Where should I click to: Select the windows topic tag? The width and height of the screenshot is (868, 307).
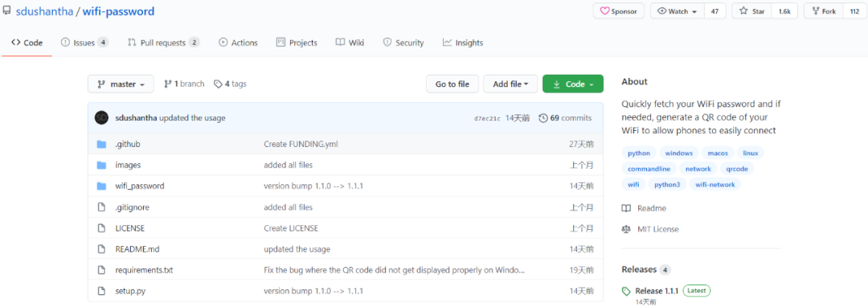(678, 153)
